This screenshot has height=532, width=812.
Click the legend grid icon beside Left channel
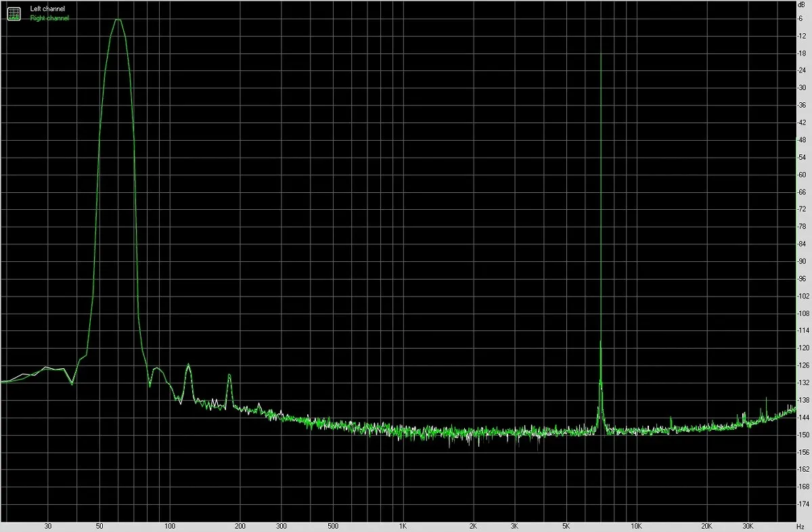[14, 14]
